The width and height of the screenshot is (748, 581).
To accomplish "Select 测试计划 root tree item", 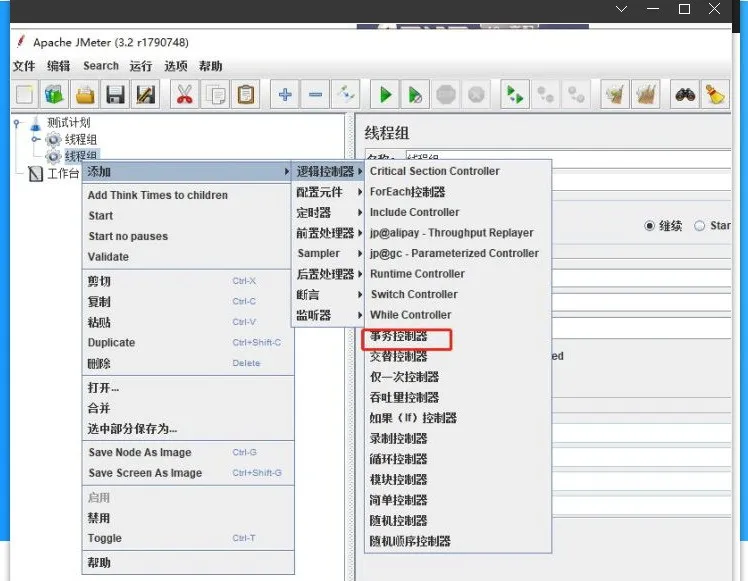I will [x=68, y=123].
